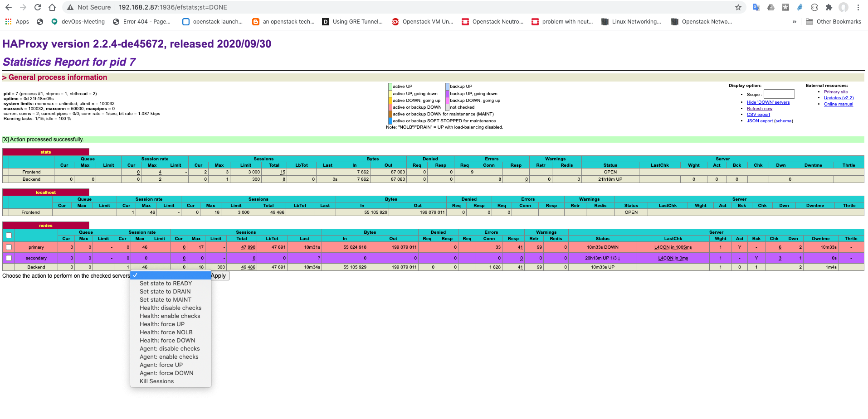The image size is (868, 419).
Task: Reload the HAProxy stats page
Action: coord(37,7)
